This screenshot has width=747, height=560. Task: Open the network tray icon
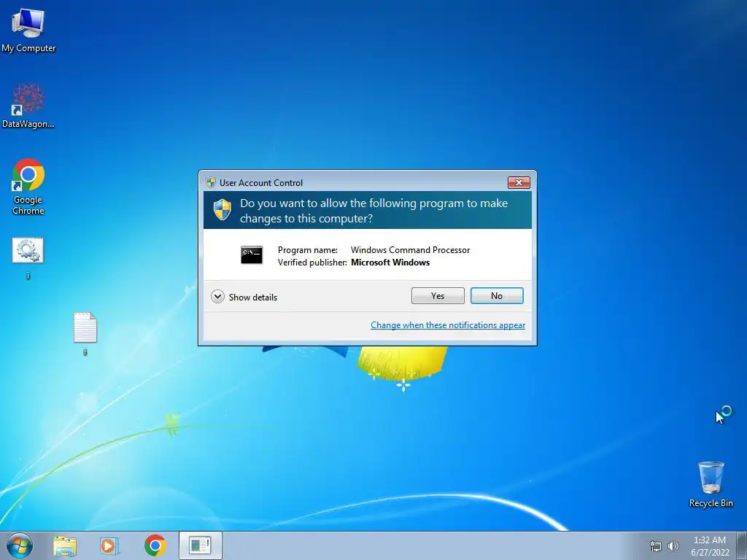click(x=656, y=546)
